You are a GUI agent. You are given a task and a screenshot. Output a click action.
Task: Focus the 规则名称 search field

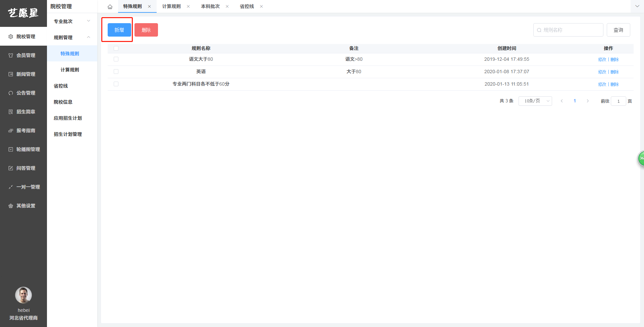(x=568, y=30)
